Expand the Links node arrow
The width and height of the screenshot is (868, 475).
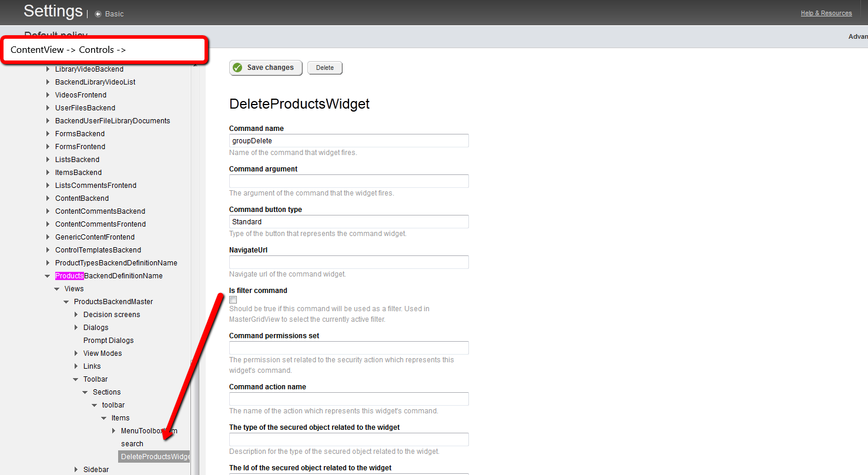[x=76, y=366]
